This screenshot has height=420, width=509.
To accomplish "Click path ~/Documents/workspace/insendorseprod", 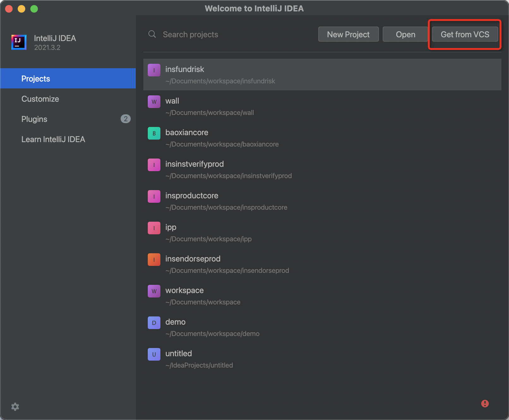I will click(x=227, y=271).
